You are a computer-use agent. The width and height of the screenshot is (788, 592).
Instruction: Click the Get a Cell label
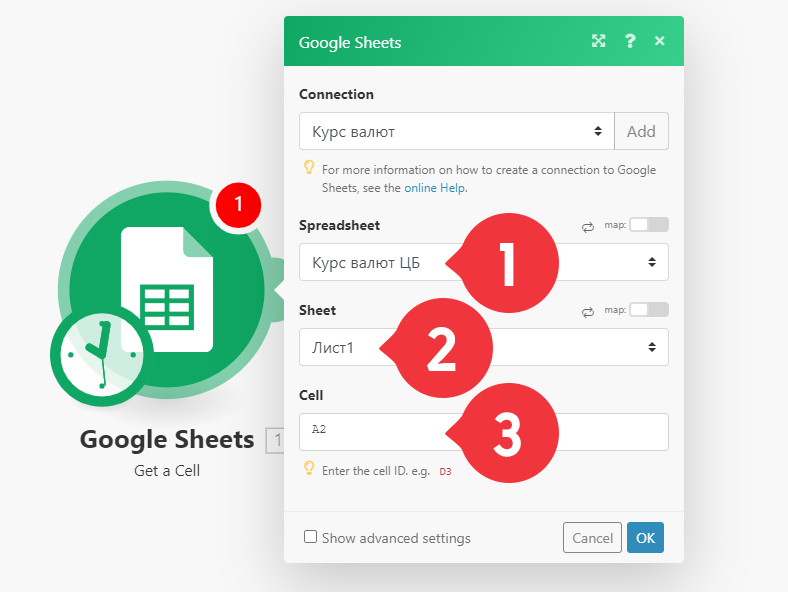pos(167,471)
